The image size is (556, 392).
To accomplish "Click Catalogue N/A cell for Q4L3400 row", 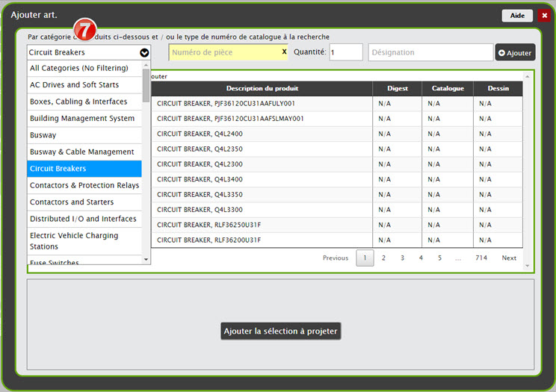I will 448,180.
